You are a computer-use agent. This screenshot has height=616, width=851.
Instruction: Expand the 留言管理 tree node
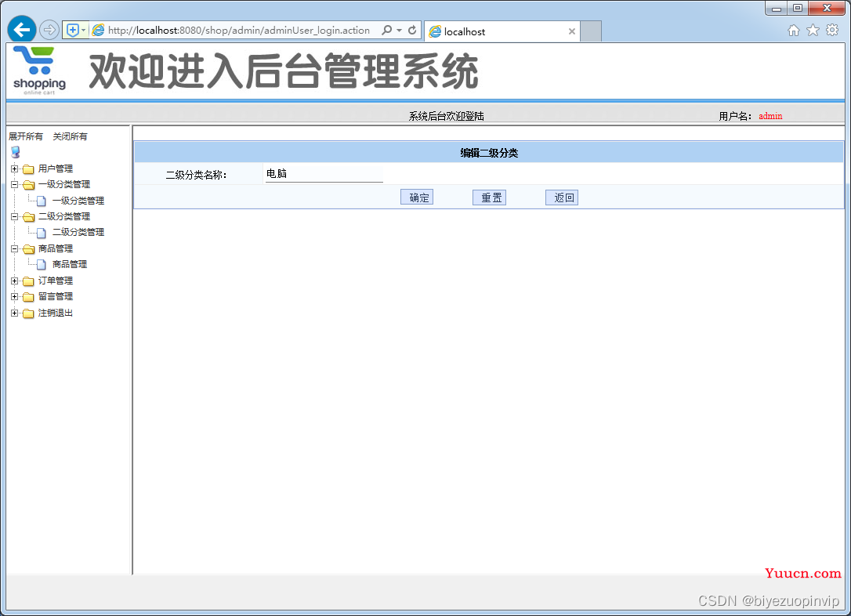click(15, 296)
